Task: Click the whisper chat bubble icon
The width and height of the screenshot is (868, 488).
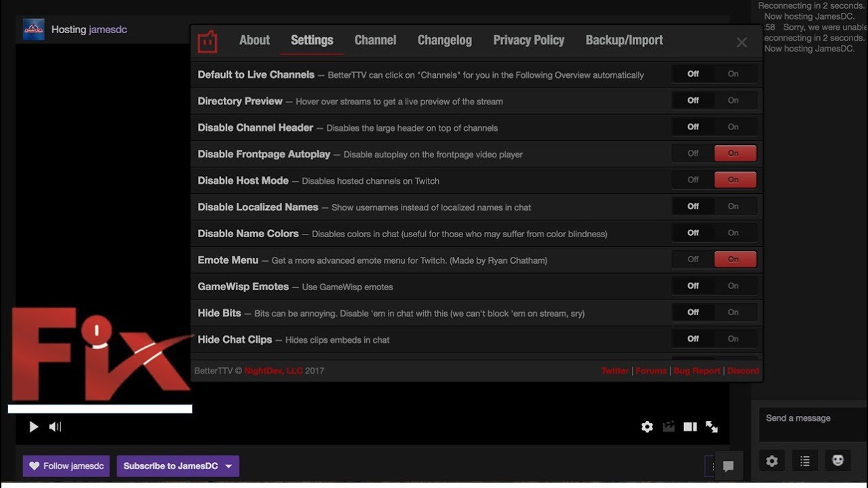Action: coord(728,466)
